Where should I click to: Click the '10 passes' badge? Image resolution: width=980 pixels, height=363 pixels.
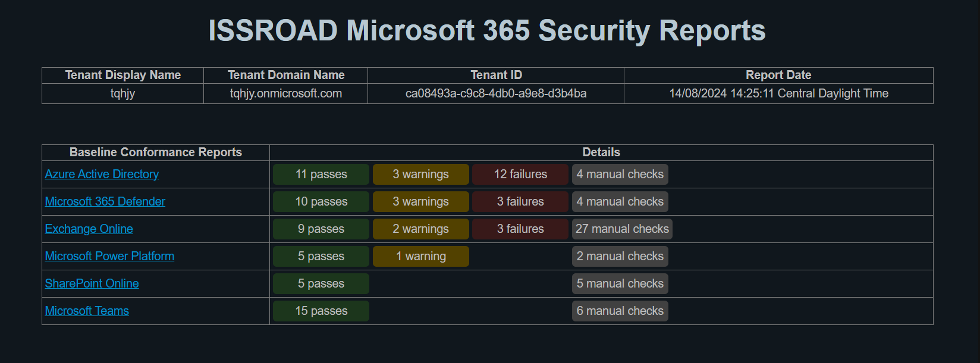point(321,201)
